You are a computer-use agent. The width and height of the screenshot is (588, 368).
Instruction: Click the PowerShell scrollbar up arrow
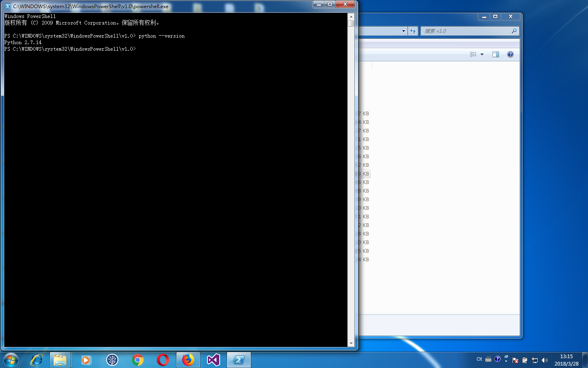tap(351, 16)
